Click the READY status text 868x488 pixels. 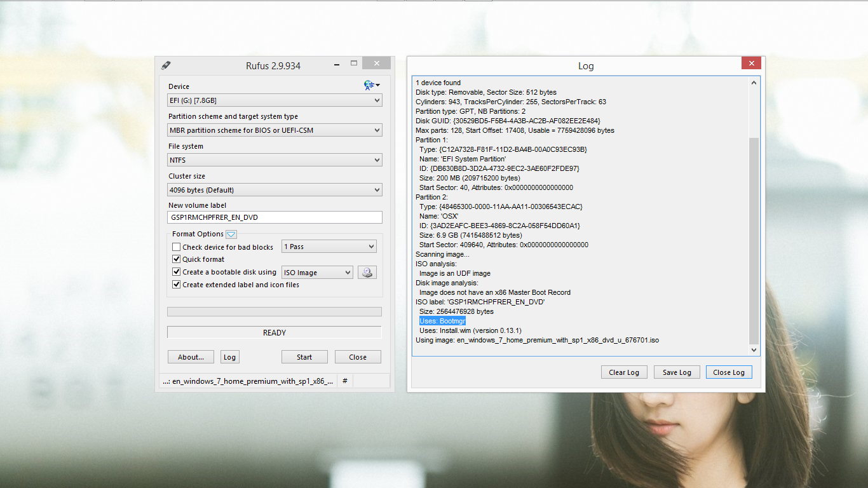275,333
